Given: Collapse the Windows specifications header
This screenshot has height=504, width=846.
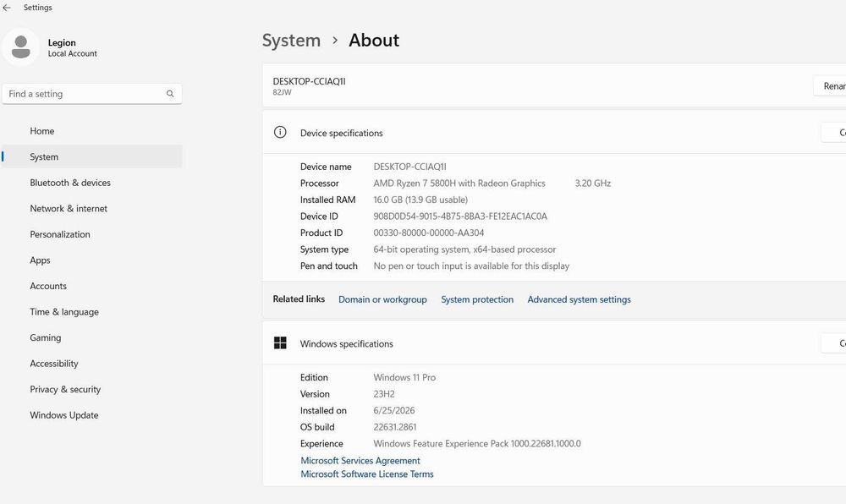Looking at the screenshot, I should click(554, 343).
